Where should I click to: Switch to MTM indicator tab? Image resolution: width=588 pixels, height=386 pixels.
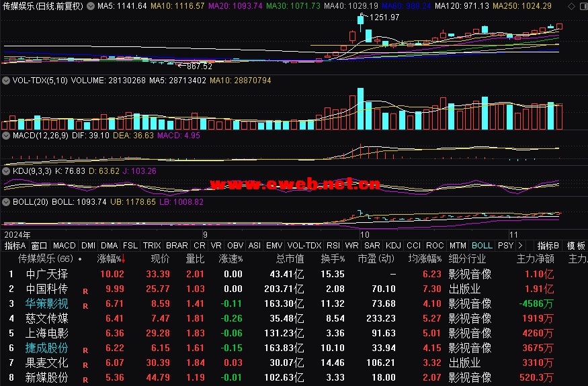[x=458, y=246]
